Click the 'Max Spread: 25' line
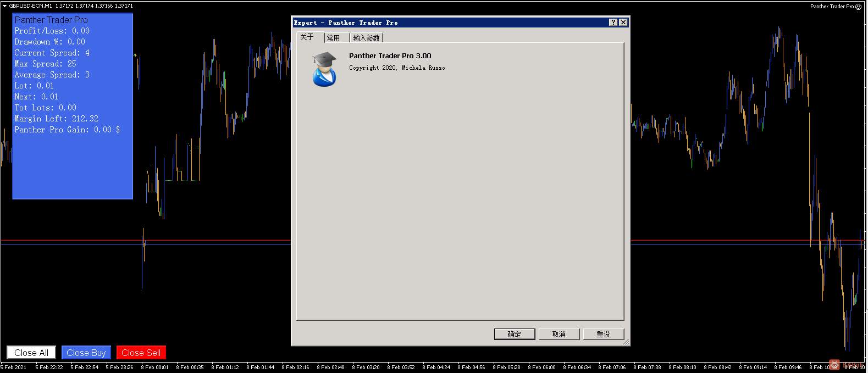Screen dimensions: 868x373 [45, 64]
